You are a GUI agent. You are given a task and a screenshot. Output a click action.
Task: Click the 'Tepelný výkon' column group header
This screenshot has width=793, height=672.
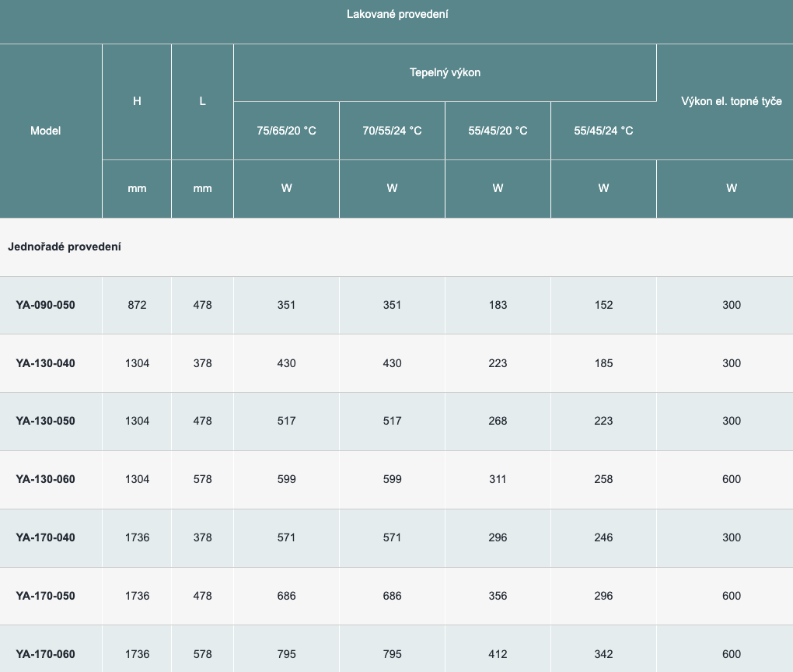click(x=445, y=72)
